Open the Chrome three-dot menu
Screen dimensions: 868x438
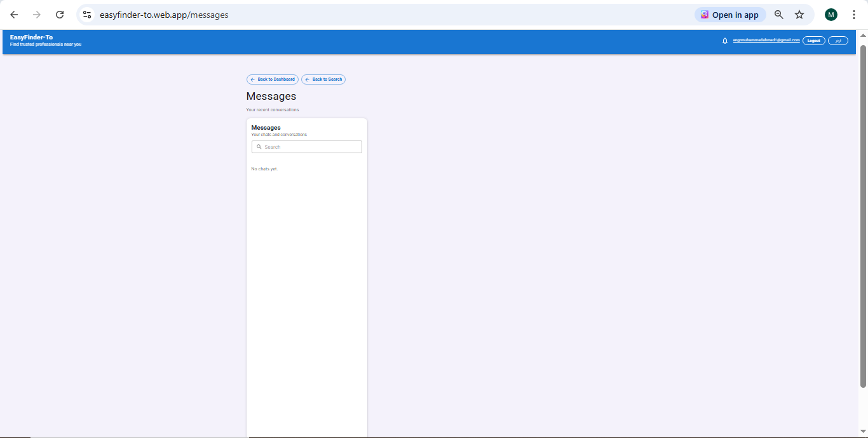[854, 15]
